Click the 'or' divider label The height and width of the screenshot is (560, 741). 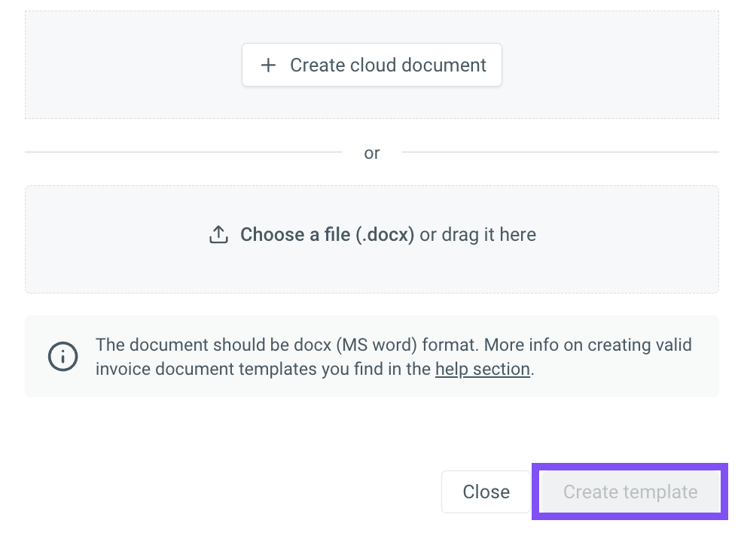click(x=372, y=153)
